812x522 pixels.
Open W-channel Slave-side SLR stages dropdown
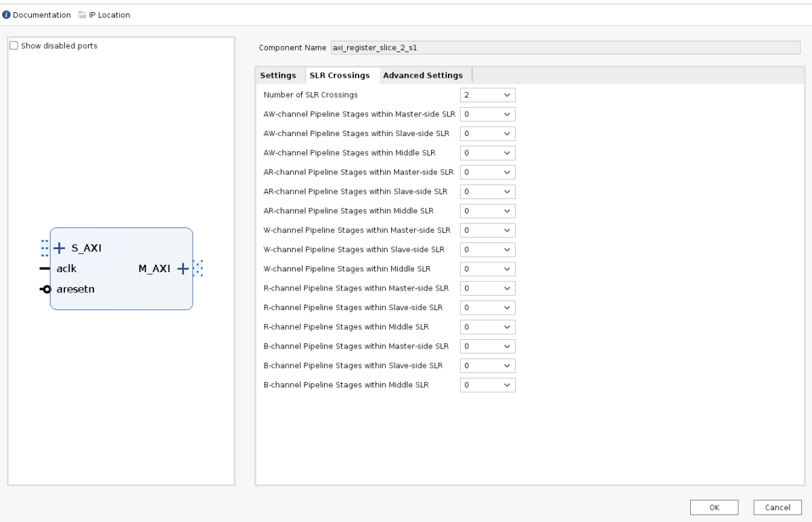487,250
